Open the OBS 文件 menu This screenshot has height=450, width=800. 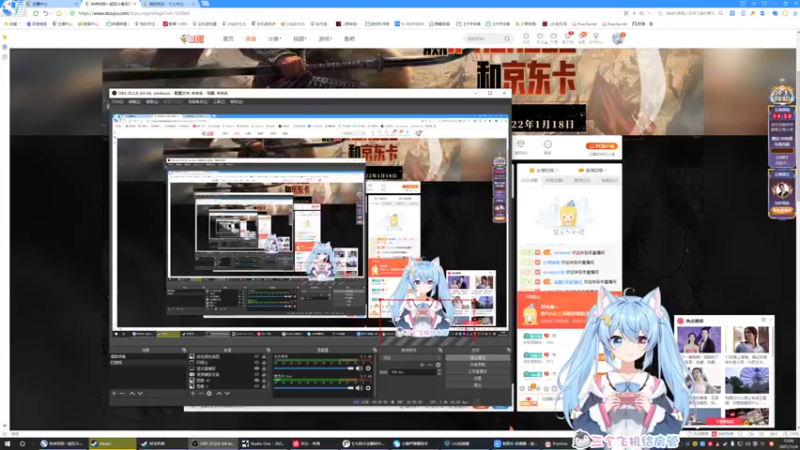[118, 102]
